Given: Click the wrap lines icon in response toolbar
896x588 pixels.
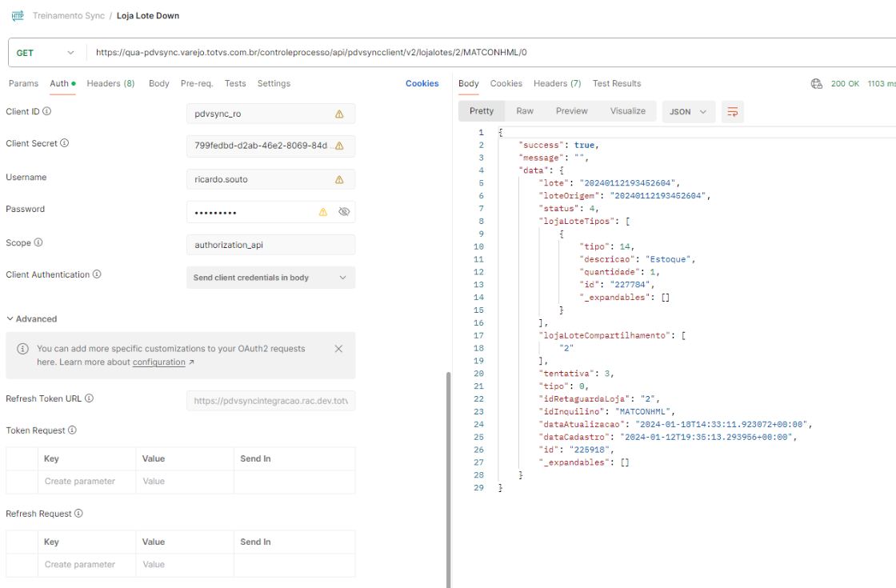Looking at the screenshot, I should click(732, 112).
